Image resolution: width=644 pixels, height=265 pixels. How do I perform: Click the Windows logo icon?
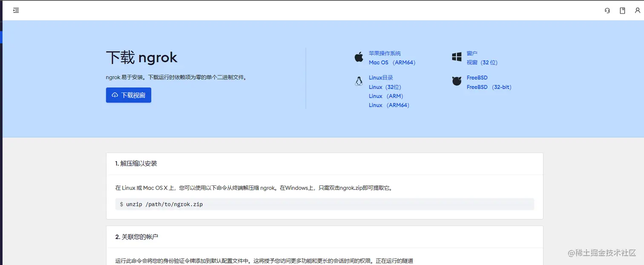pyautogui.click(x=457, y=57)
